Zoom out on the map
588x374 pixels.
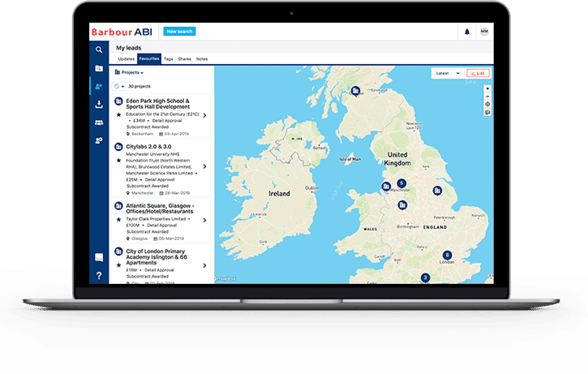(x=487, y=97)
